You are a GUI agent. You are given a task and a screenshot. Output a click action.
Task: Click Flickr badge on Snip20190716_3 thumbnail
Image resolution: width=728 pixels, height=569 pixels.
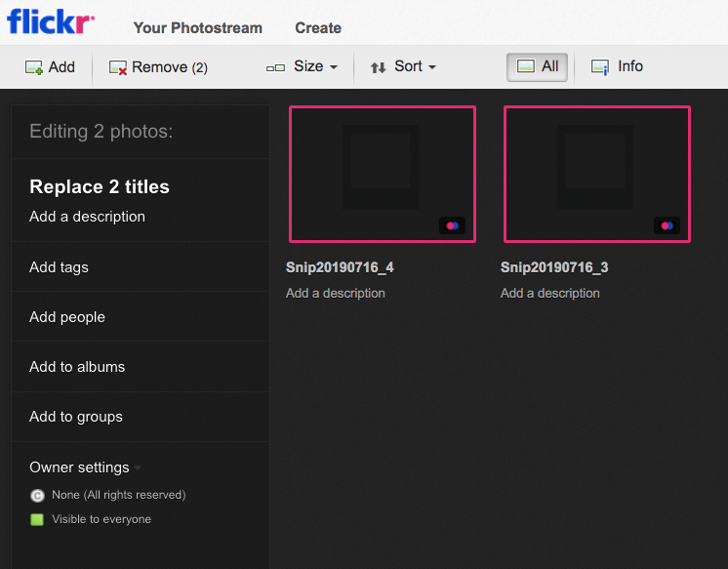click(x=667, y=225)
